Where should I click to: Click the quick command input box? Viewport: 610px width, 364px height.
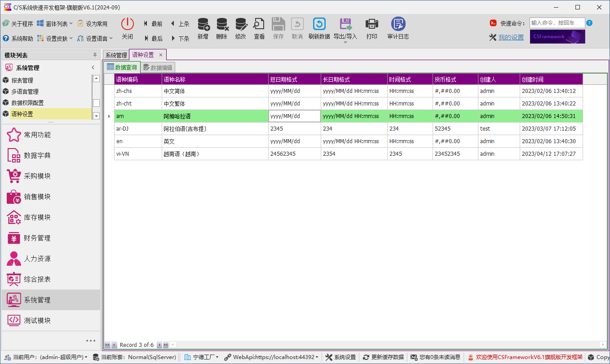pos(557,23)
